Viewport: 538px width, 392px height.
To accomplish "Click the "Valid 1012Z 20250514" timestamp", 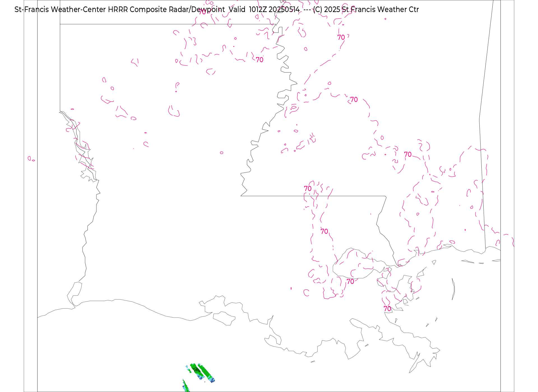I will coord(264,10).
